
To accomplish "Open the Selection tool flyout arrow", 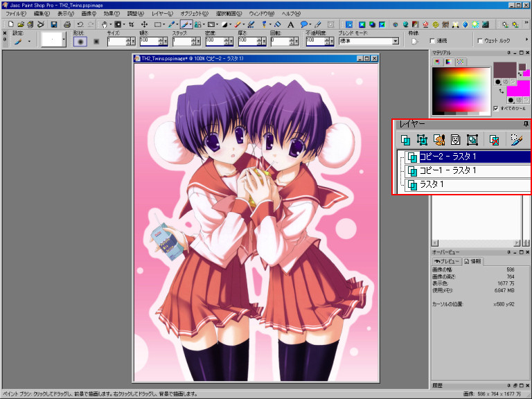I will coord(164,24).
